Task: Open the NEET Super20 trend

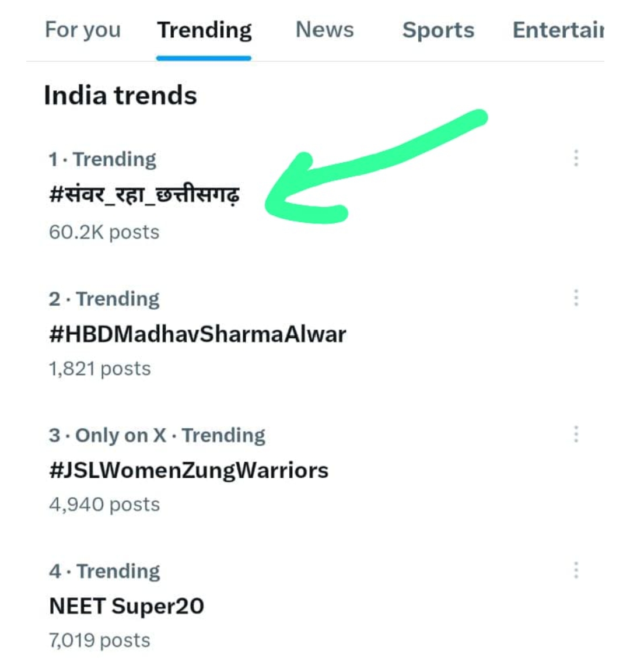Action: (127, 606)
